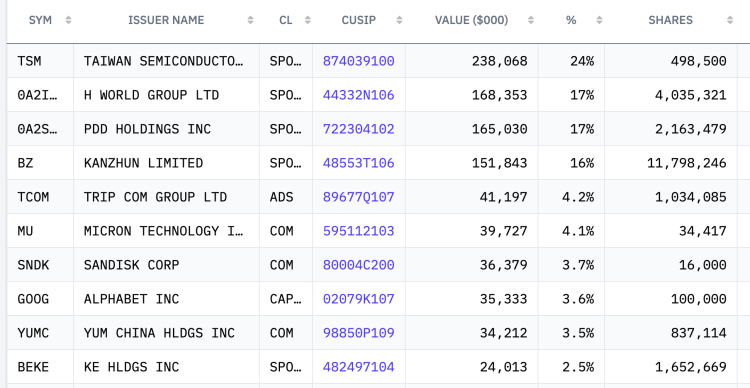Select the SNDK symbol cell
Viewport: 750px width, 388px height.
[x=40, y=265]
